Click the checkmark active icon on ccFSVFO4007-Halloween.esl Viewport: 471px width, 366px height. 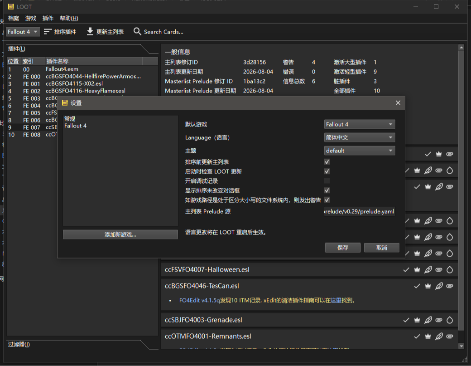pyautogui.click(x=406, y=270)
